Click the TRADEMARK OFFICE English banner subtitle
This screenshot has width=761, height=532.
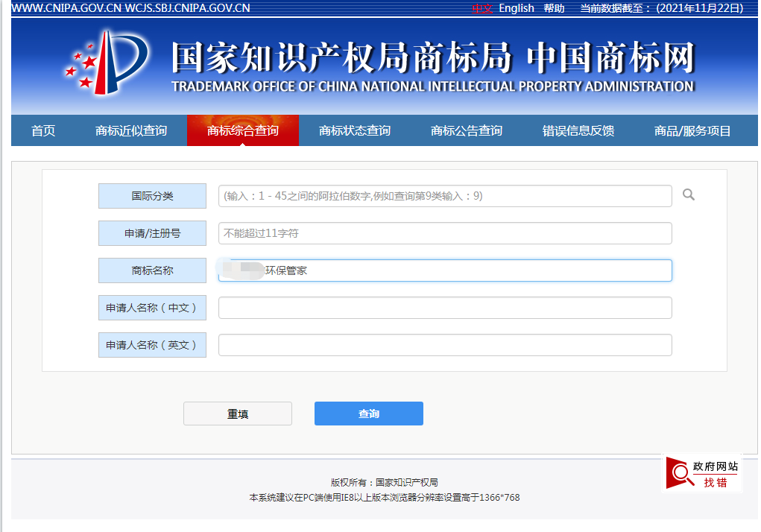pos(433,87)
